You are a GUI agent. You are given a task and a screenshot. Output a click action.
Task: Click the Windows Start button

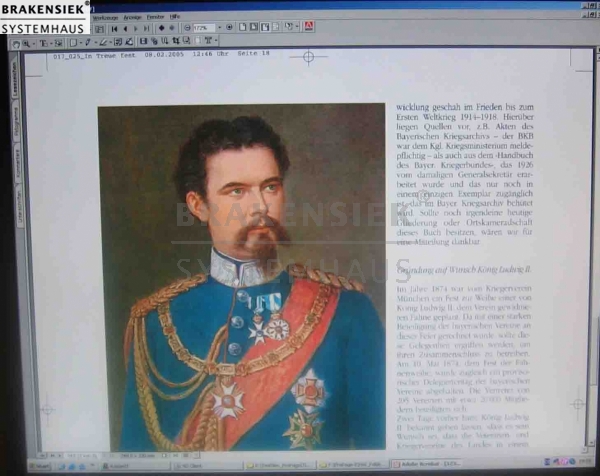pos(39,466)
